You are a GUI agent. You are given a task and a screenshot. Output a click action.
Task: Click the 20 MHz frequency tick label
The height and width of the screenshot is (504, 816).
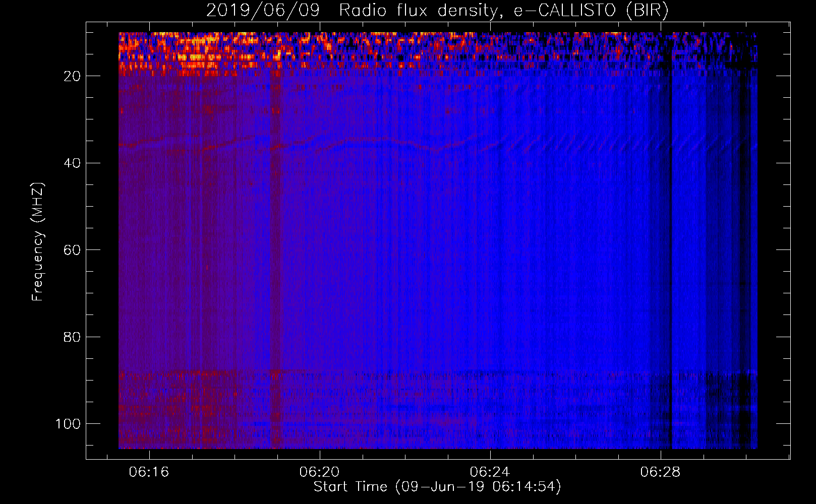[72, 76]
